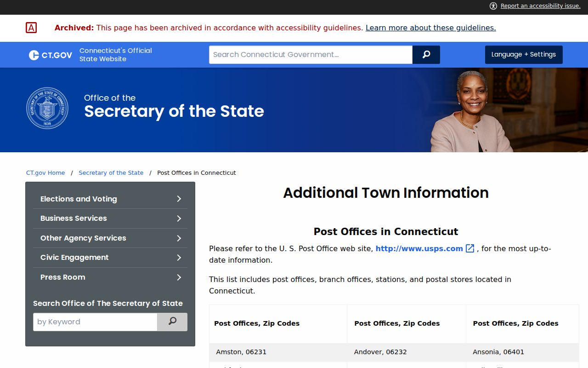Click 'Post Offices in Connecticut' section heading
Viewport: 588px width, 368px height.
[386, 231]
